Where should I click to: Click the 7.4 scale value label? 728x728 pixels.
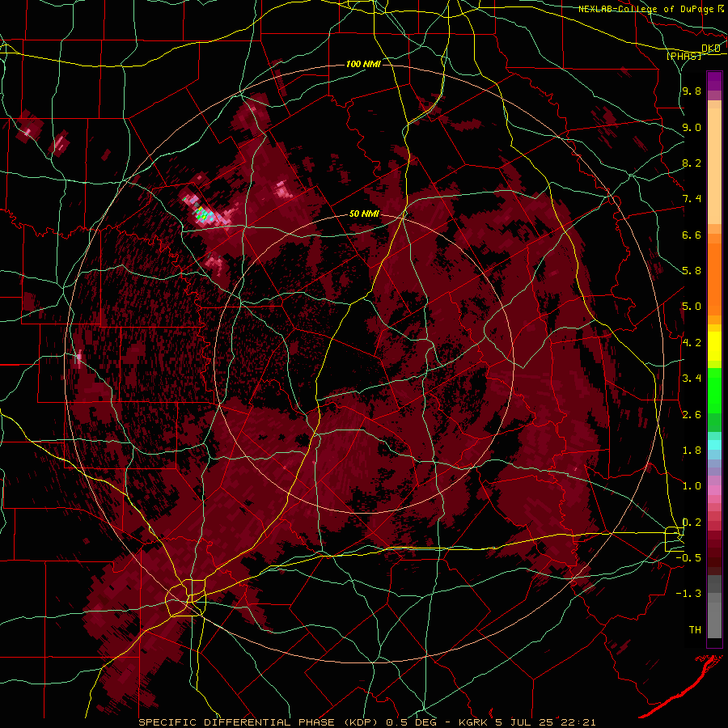[x=692, y=199]
